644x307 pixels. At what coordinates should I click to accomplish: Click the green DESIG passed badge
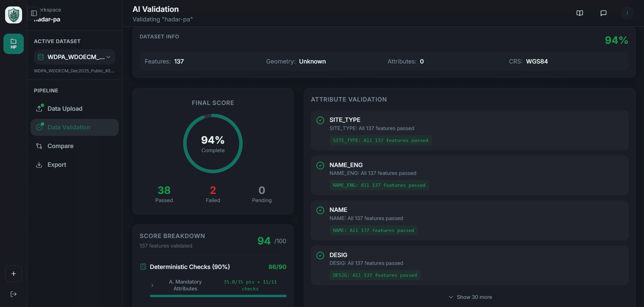point(375,275)
